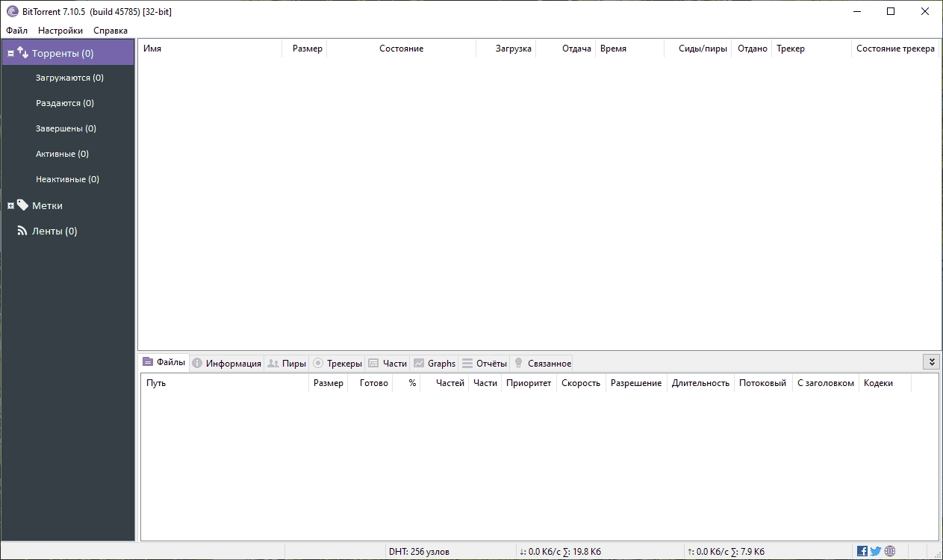Select Активные (0) in sidebar
The image size is (943, 560).
[x=62, y=154]
